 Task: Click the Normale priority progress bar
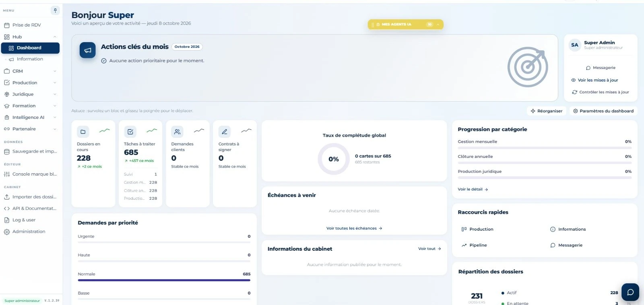pos(164,280)
